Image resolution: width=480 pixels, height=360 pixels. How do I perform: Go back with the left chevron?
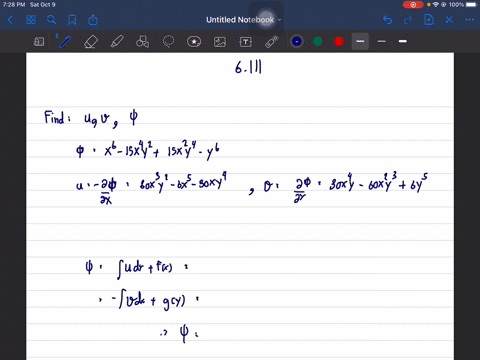point(10,20)
